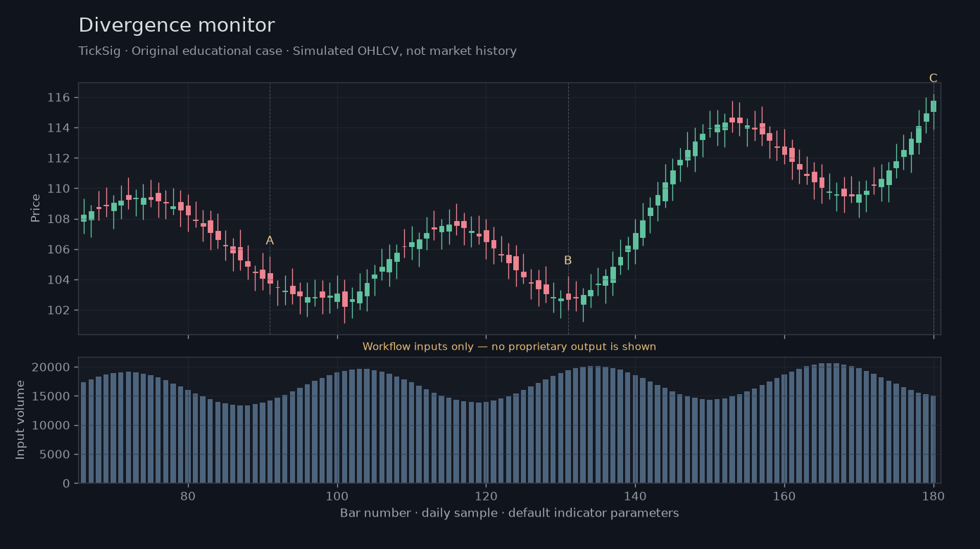This screenshot has height=549, width=980.
Task: Select the 20000 volume tick label
Action: point(51,367)
